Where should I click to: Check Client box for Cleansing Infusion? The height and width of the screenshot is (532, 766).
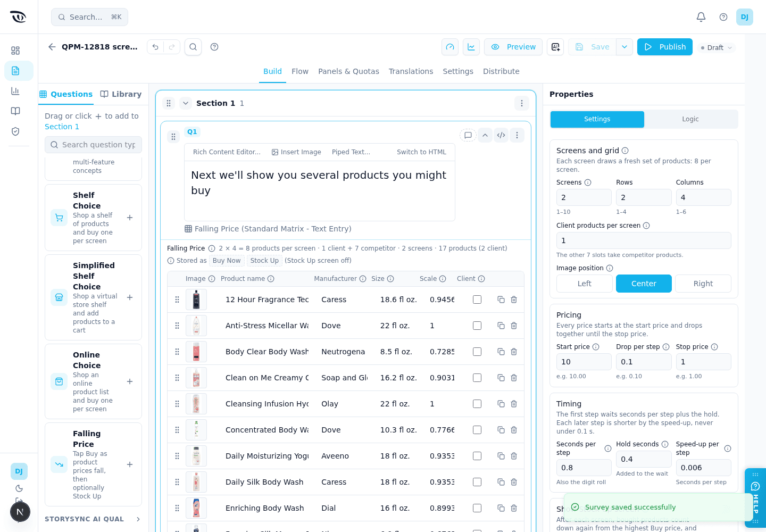pyautogui.click(x=477, y=404)
